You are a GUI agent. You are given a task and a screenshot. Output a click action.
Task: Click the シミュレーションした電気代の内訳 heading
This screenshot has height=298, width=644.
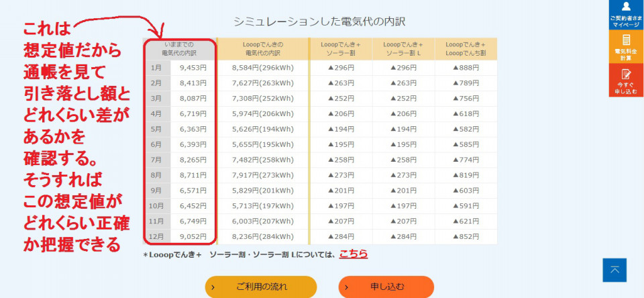tap(319, 21)
